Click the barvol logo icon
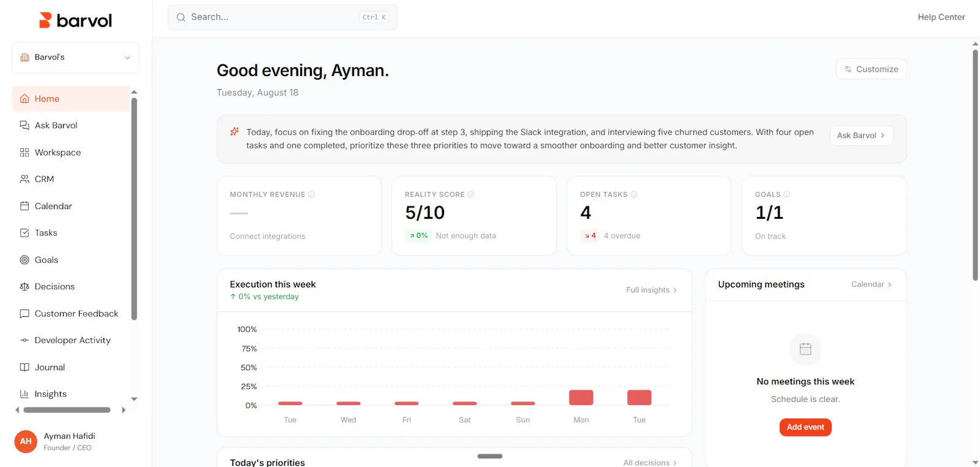 pos(45,20)
